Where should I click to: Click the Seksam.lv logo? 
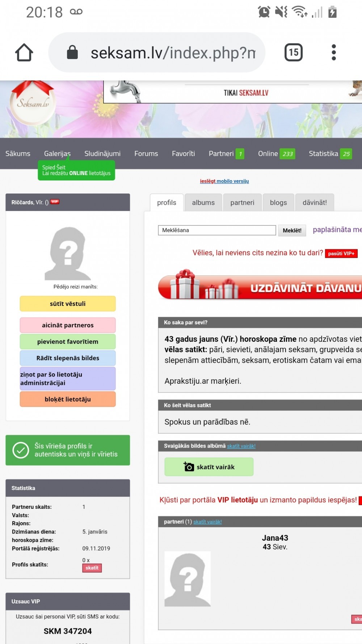tap(33, 103)
